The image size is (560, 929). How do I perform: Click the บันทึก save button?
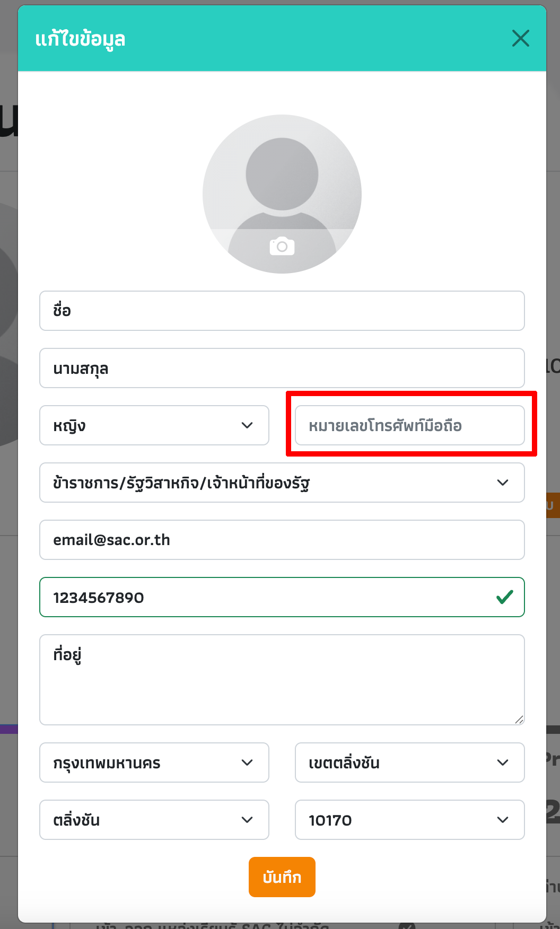coord(282,877)
